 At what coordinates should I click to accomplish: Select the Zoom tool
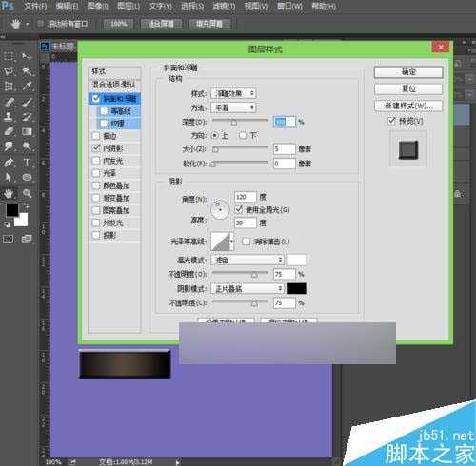click(27, 193)
